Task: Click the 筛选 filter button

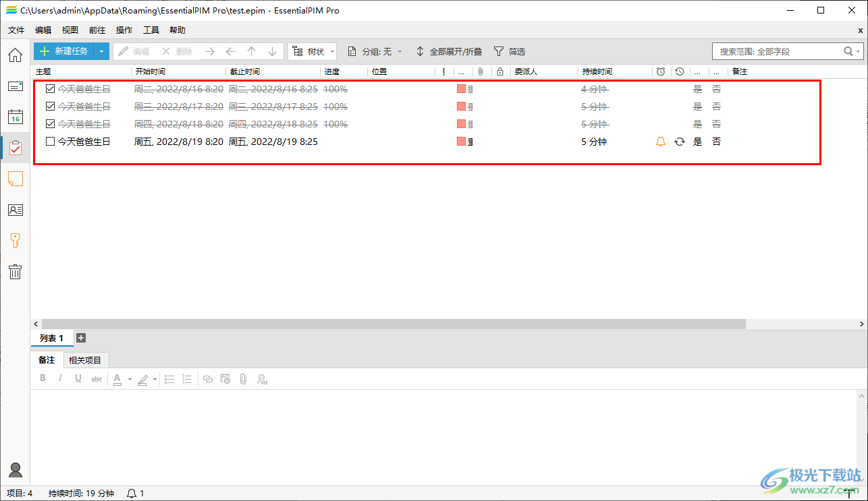Action: (x=510, y=51)
